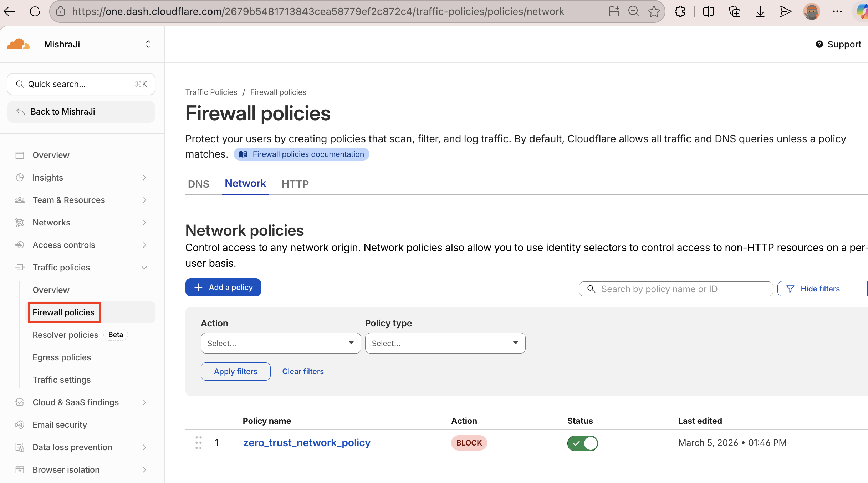
Task: Select the Access controls icon in sidebar
Action: coord(20,245)
